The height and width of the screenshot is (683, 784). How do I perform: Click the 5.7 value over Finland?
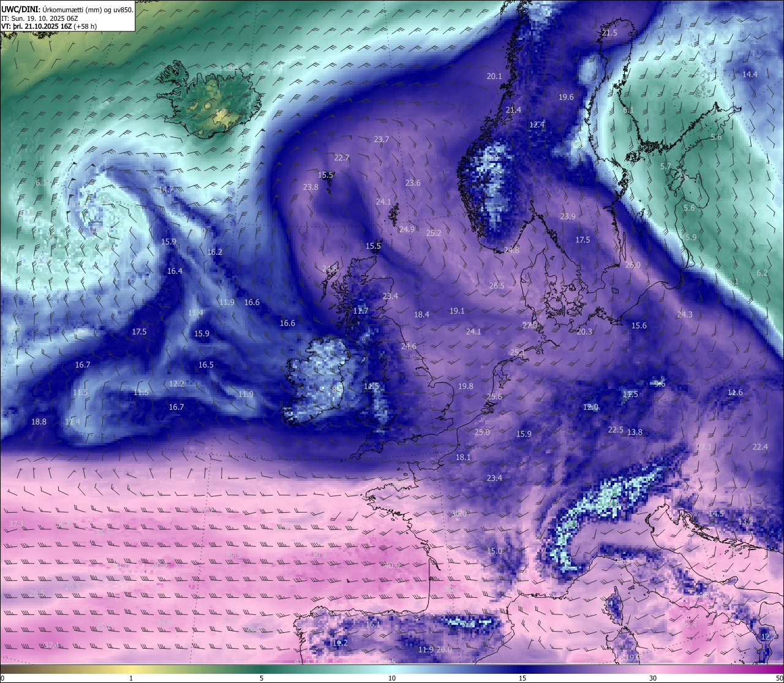tap(666, 167)
